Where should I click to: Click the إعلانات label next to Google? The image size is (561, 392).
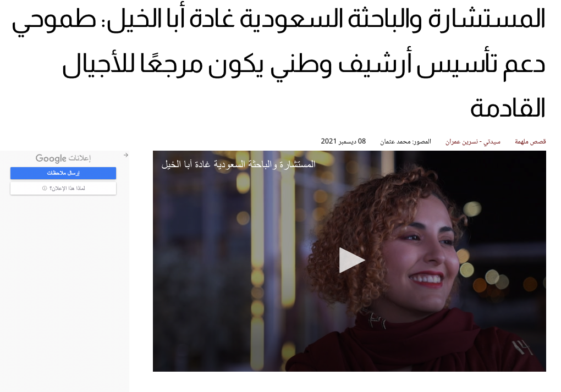79,158
